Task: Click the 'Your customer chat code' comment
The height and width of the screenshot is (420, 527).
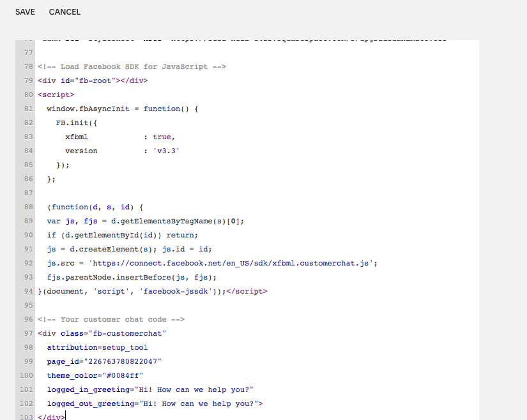Action: (111, 320)
